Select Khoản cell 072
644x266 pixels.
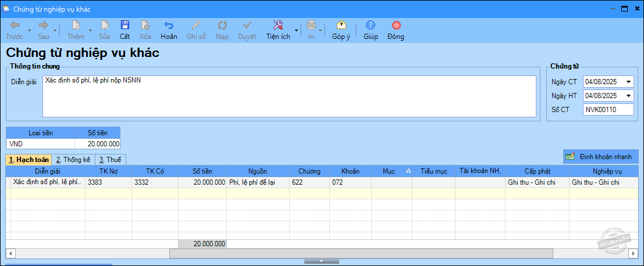click(350, 182)
